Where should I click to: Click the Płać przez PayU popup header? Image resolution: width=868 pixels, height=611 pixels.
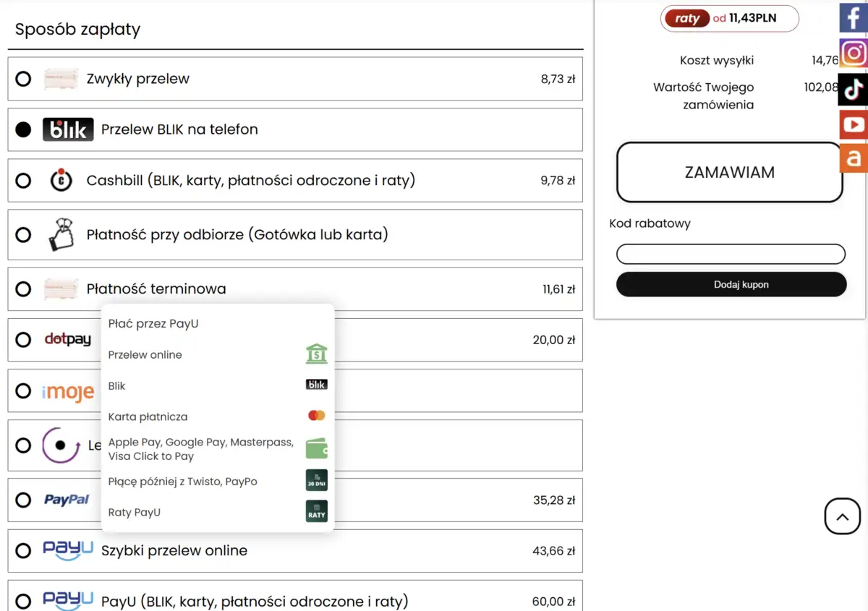[x=153, y=323]
